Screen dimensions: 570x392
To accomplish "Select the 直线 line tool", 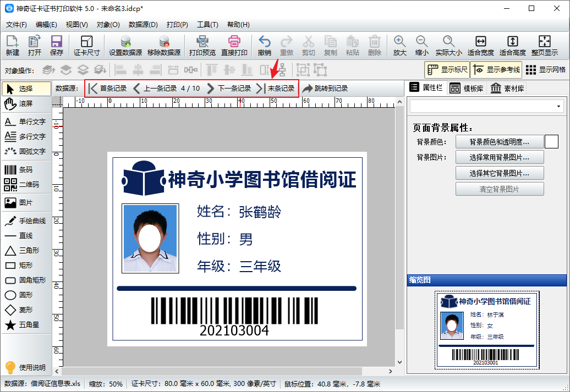I will 26,236.
